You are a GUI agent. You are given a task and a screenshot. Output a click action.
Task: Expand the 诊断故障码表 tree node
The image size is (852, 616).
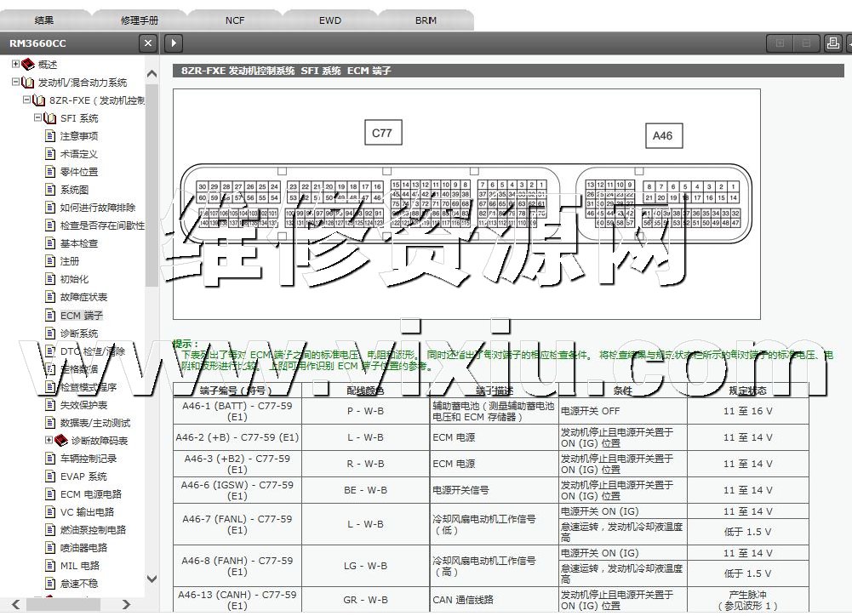pyautogui.click(x=49, y=440)
